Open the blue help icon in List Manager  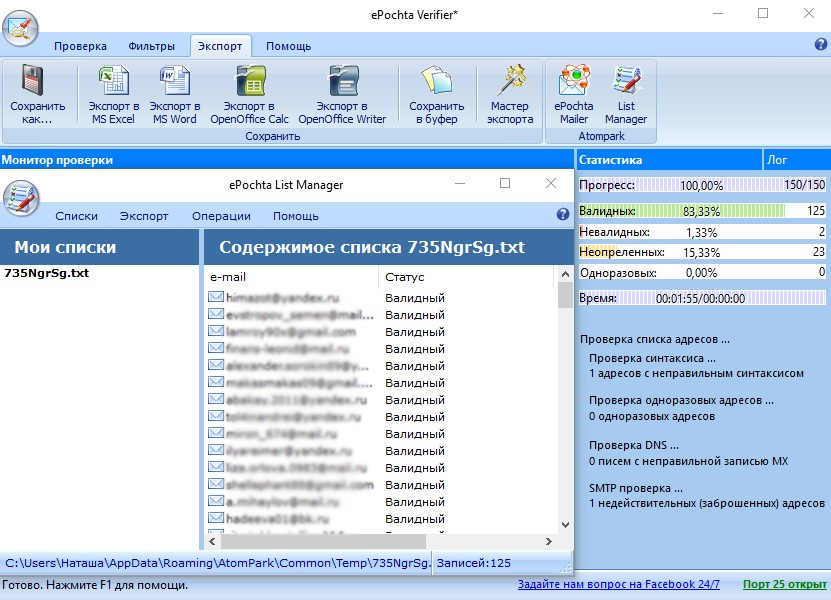[563, 214]
